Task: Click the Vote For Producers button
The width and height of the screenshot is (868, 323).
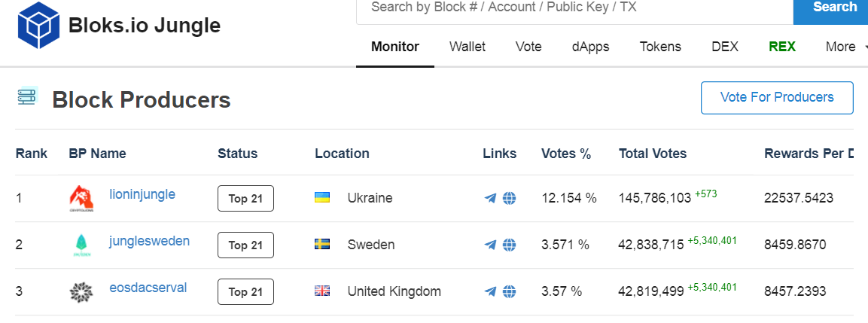Action: tap(777, 98)
